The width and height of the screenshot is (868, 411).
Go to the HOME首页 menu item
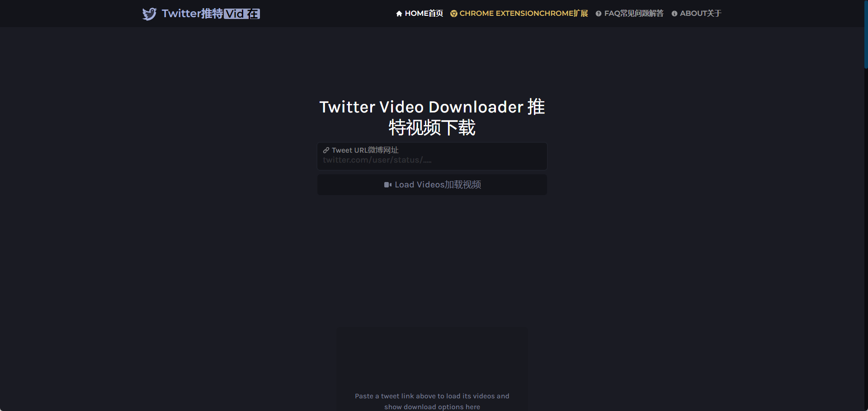(x=420, y=14)
